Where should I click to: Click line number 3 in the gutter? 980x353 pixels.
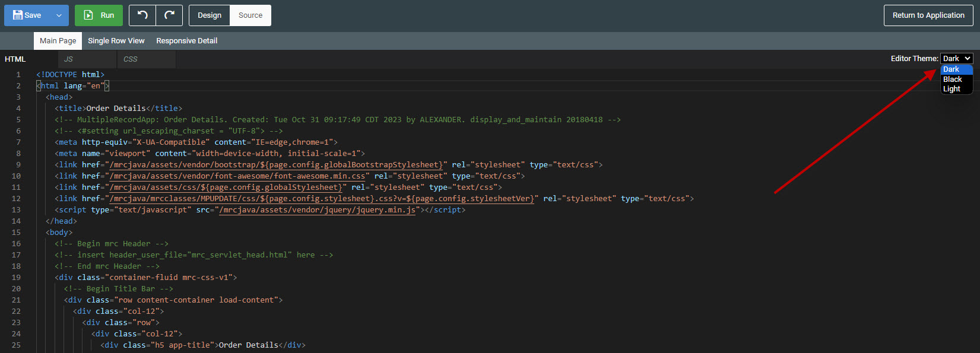[18, 97]
